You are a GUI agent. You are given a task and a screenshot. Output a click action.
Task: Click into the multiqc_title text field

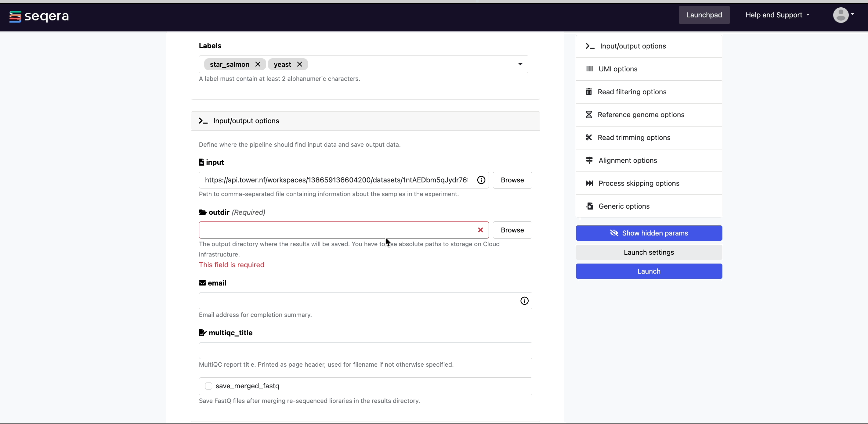click(365, 350)
